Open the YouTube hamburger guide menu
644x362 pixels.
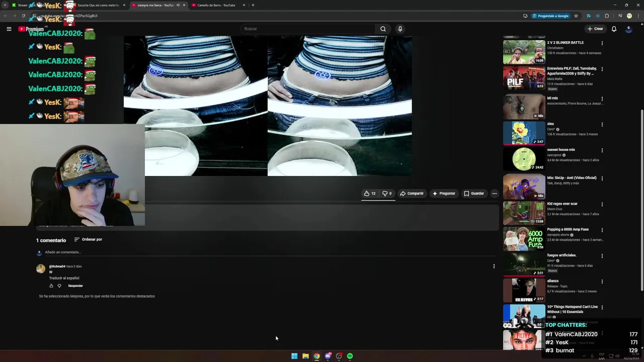pos(9,29)
